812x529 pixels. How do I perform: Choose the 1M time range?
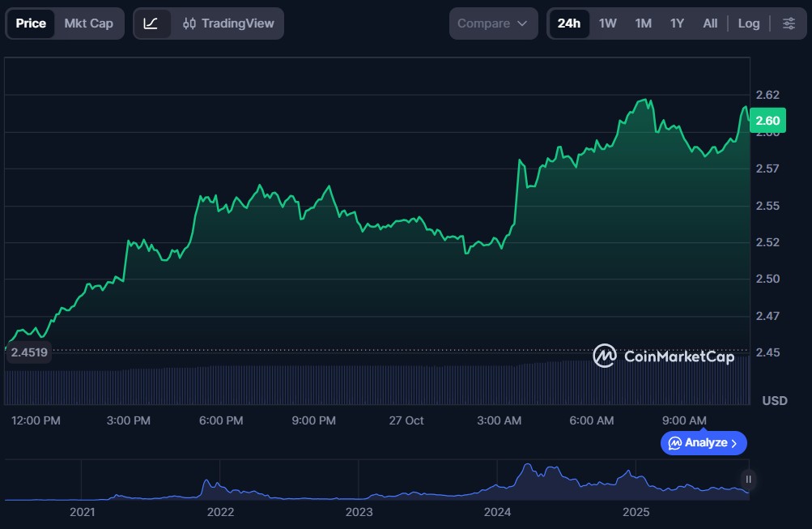tap(643, 23)
